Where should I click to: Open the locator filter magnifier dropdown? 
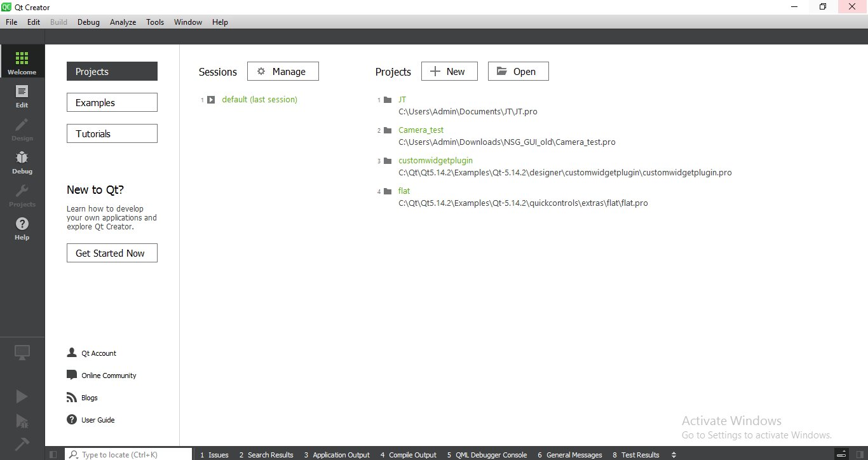74,455
